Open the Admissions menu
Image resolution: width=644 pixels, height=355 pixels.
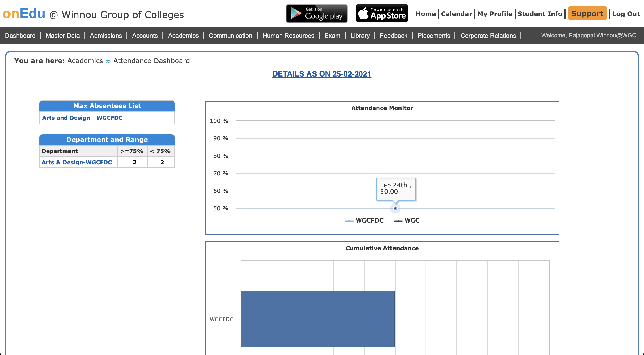tap(106, 36)
